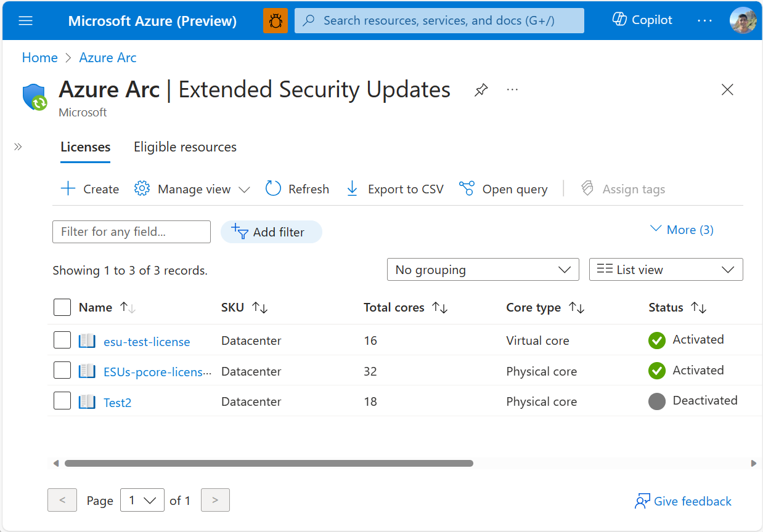Click the Assign tags icon

click(586, 188)
